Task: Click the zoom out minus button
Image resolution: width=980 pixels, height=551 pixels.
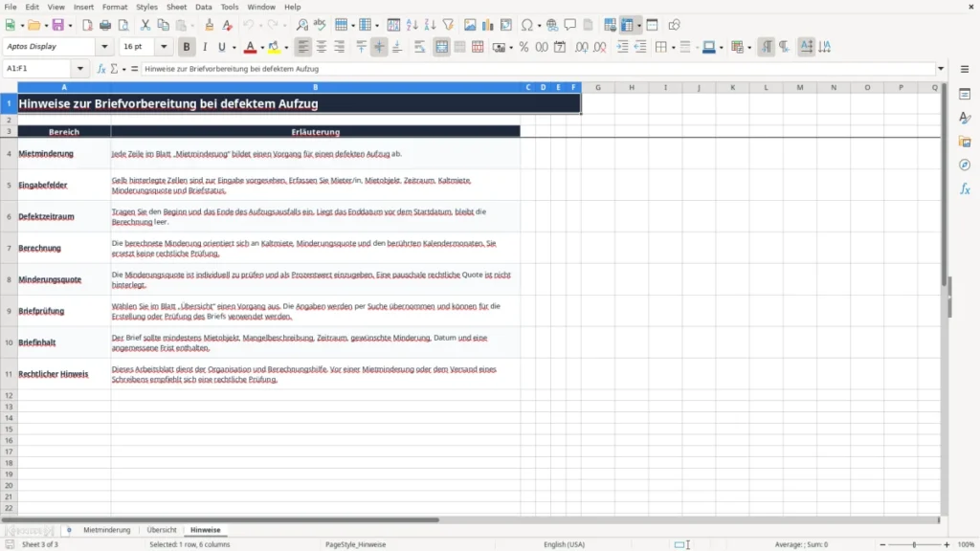Action: coord(882,544)
